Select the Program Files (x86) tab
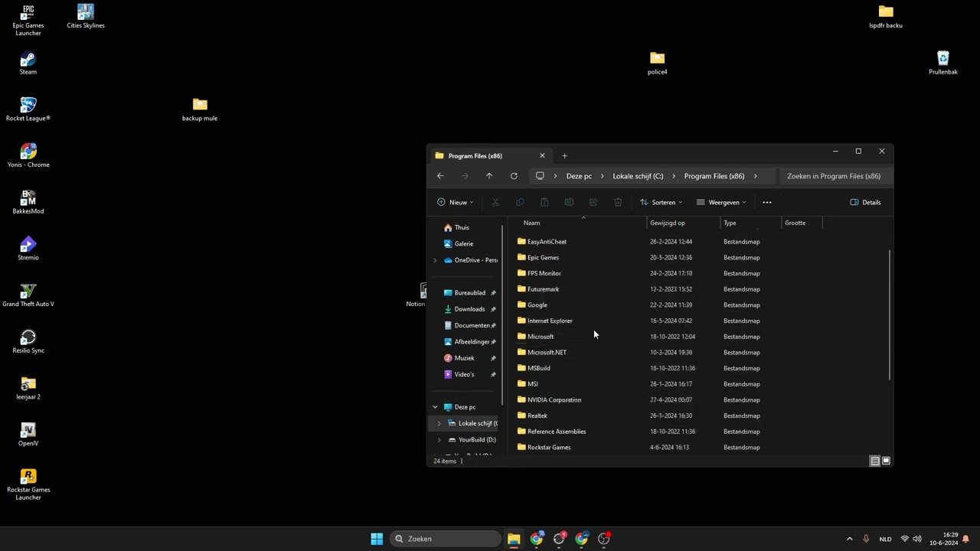The height and width of the screenshot is (551, 980). click(490, 156)
